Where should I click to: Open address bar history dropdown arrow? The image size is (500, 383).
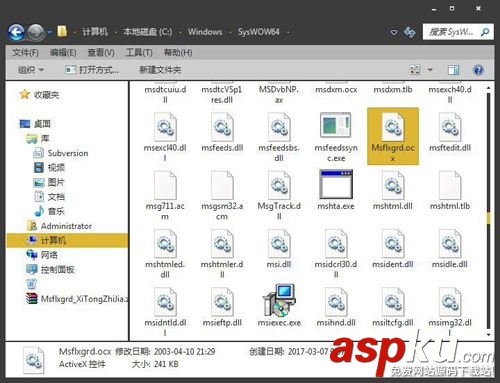point(394,32)
